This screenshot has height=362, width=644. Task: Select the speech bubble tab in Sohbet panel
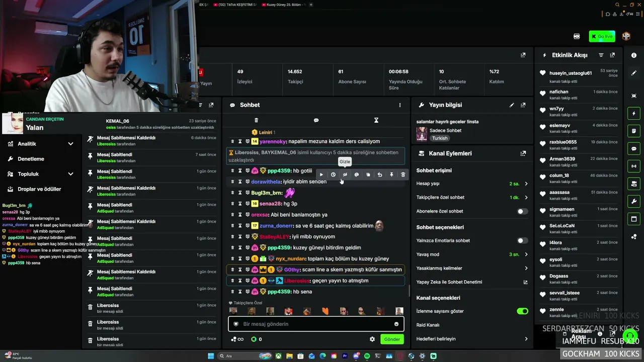[x=316, y=120]
